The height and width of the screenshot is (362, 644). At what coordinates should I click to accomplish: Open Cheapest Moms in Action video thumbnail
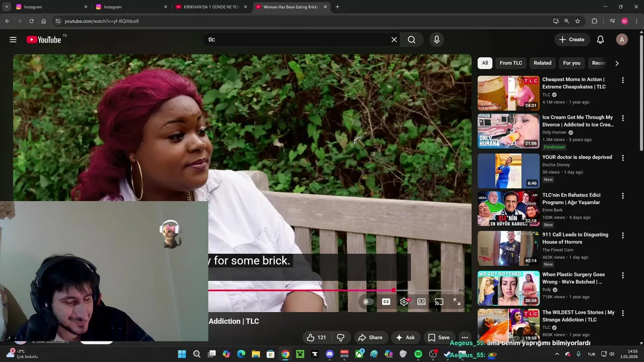pyautogui.click(x=508, y=93)
